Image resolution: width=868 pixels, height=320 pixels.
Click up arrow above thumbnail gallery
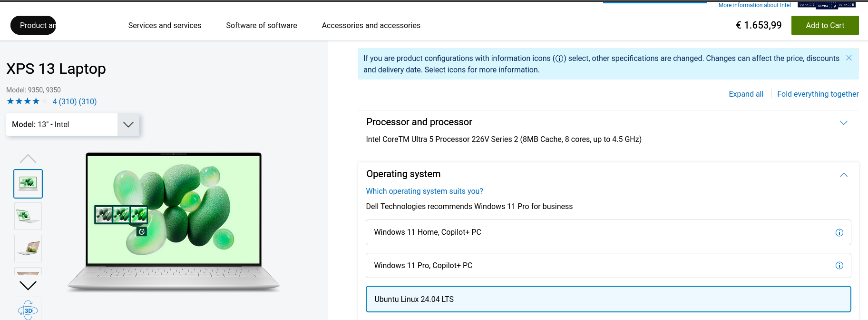click(x=28, y=159)
